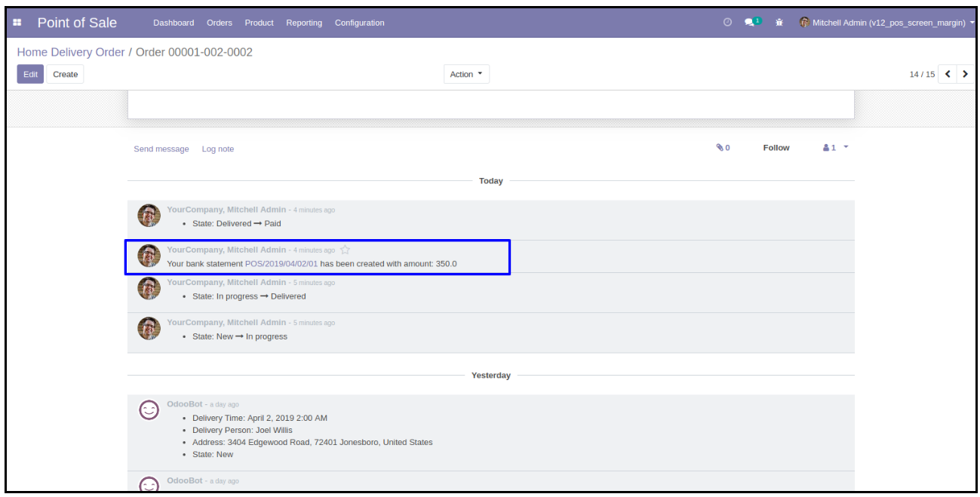Go back to Home Delivery Order breadcrumb
980x497 pixels.
(71, 52)
